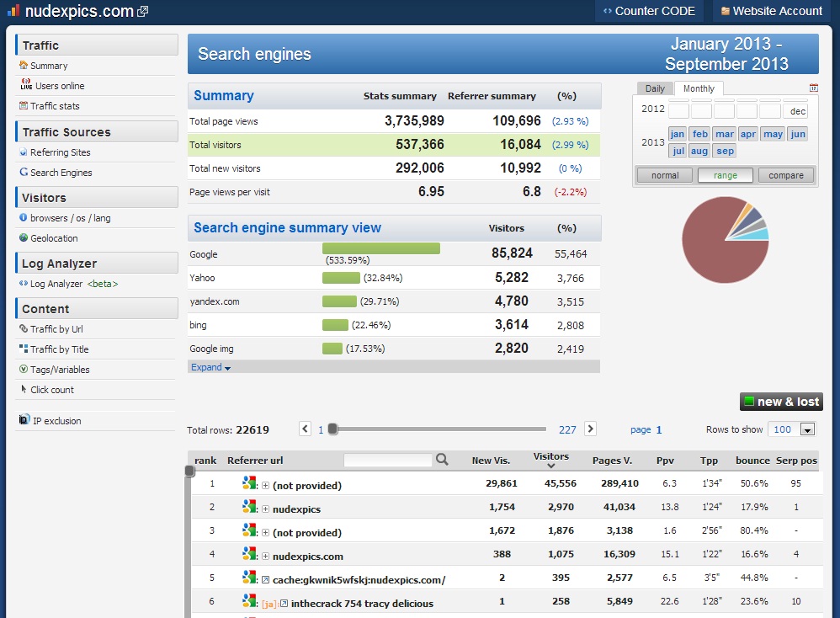Click the Counter CODE icon

point(608,11)
